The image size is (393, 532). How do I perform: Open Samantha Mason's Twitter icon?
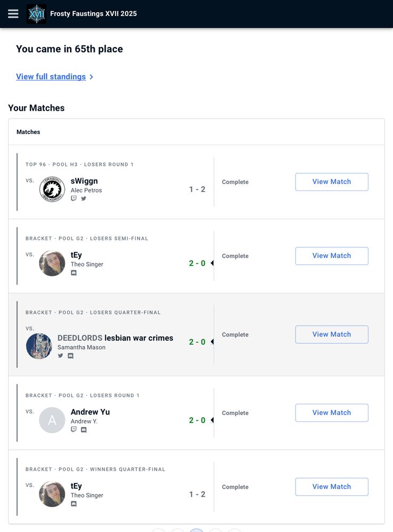61,356
